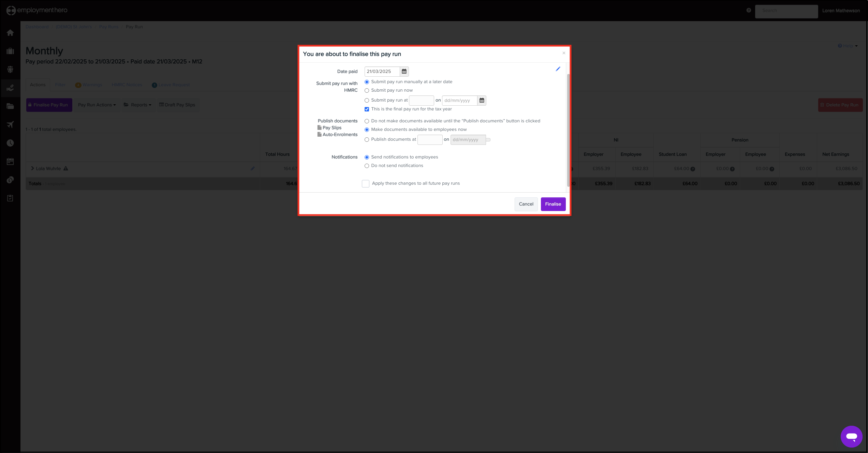Open the coins expenses icon in sidebar
Screen dimensions: 868x453
click(10, 180)
